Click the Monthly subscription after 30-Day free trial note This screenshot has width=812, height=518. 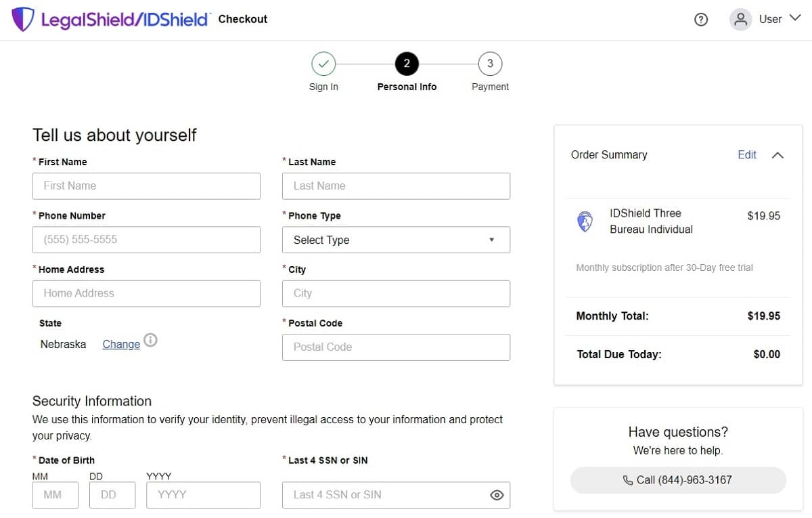pos(664,267)
